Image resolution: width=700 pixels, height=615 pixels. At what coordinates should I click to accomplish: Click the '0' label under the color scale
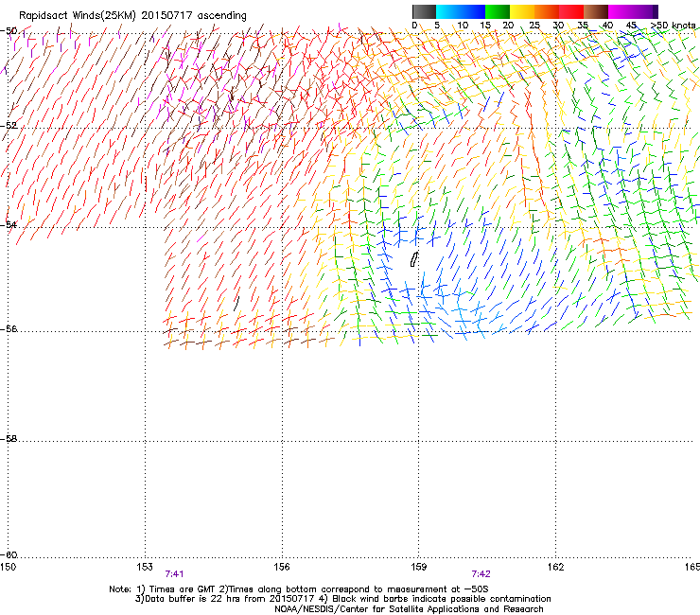click(414, 26)
